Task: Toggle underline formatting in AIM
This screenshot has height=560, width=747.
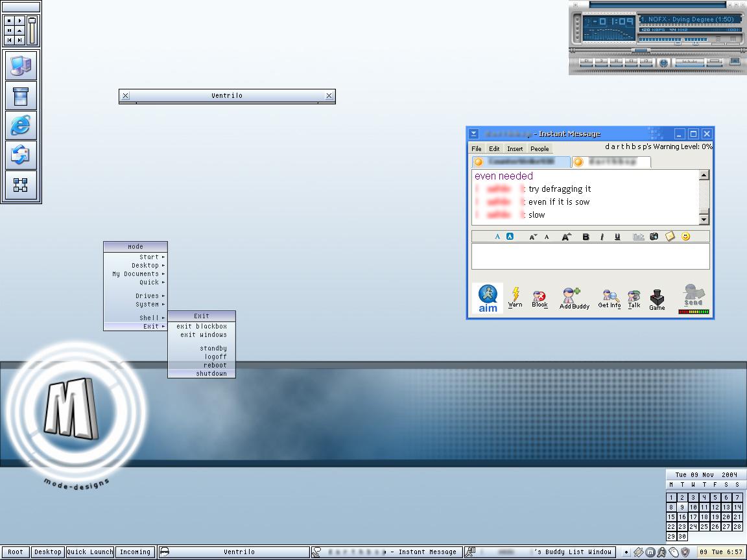Action: point(617,237)
